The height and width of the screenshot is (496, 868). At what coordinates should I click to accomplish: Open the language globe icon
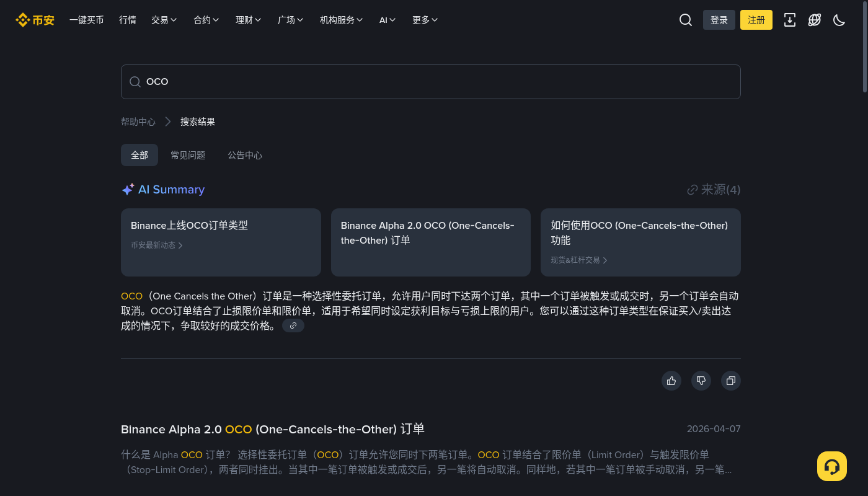[x=815, y=20]
